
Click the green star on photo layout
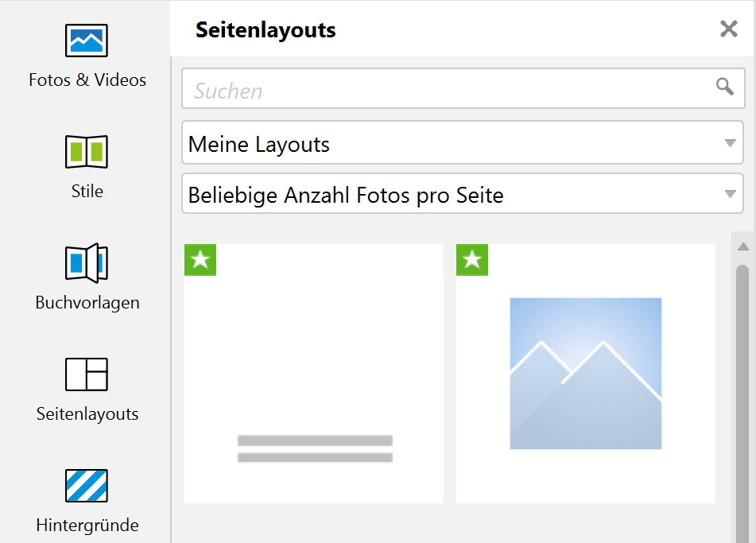472,260
